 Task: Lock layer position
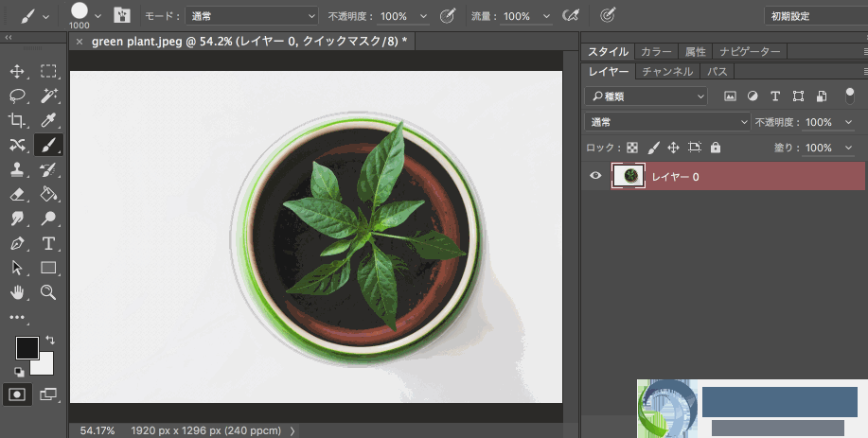pyautogui.click(x=673, y=148)
